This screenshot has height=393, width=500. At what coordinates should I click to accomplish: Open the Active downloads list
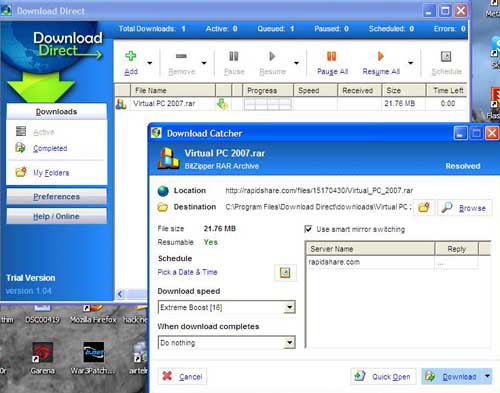coord(44,132)
